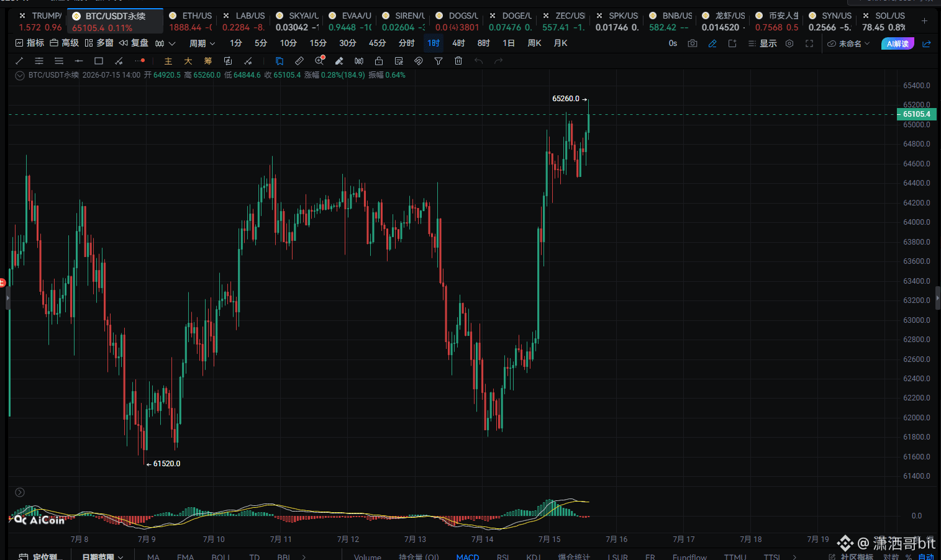Click the horizontal line drawing tool
Image resolution: width=941 pixels, height=560 pixels.
click(x=79, y=61)
